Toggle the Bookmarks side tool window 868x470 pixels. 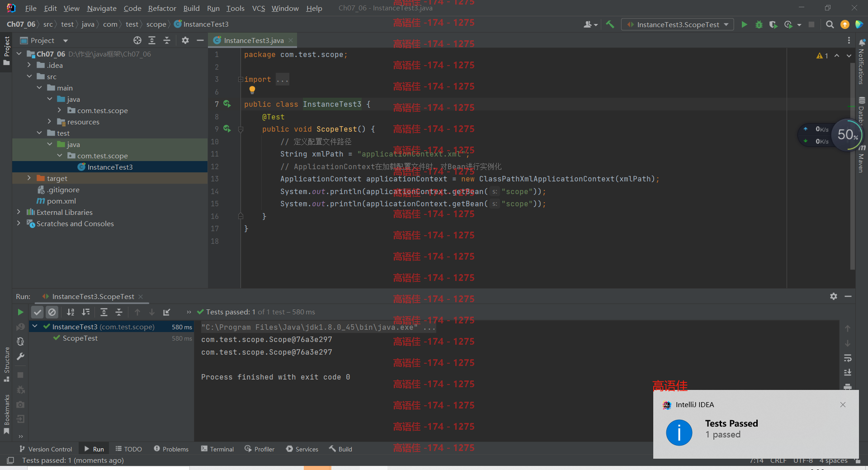(x=6, y=414)
